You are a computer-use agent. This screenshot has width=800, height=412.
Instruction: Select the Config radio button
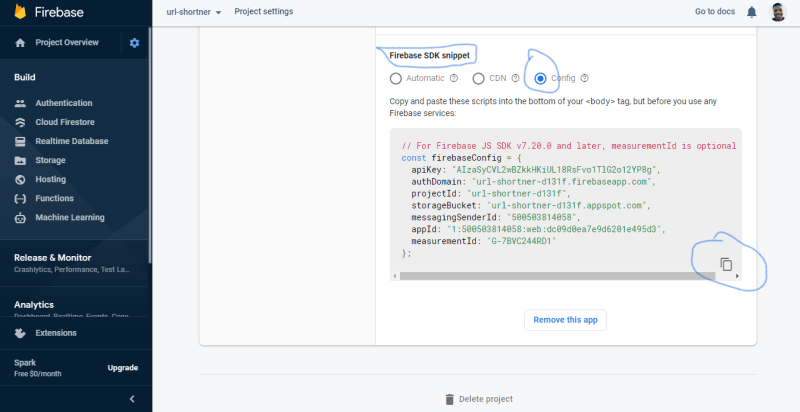[x=540, y=79]
